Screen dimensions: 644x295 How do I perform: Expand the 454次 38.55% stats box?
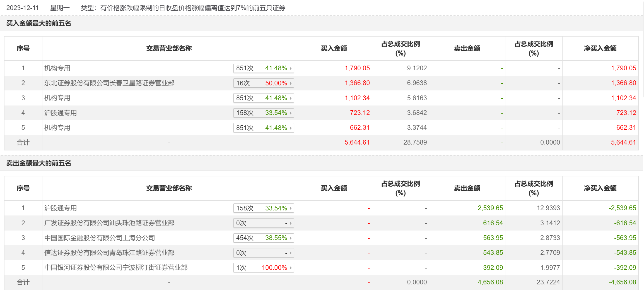click(264, 238)
